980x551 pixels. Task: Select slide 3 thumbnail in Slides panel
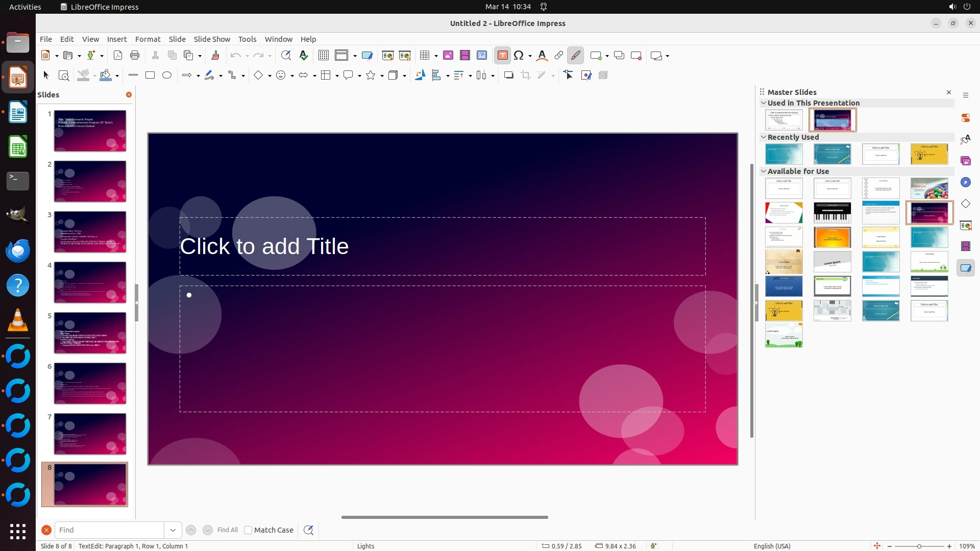[x=90, y=232]
